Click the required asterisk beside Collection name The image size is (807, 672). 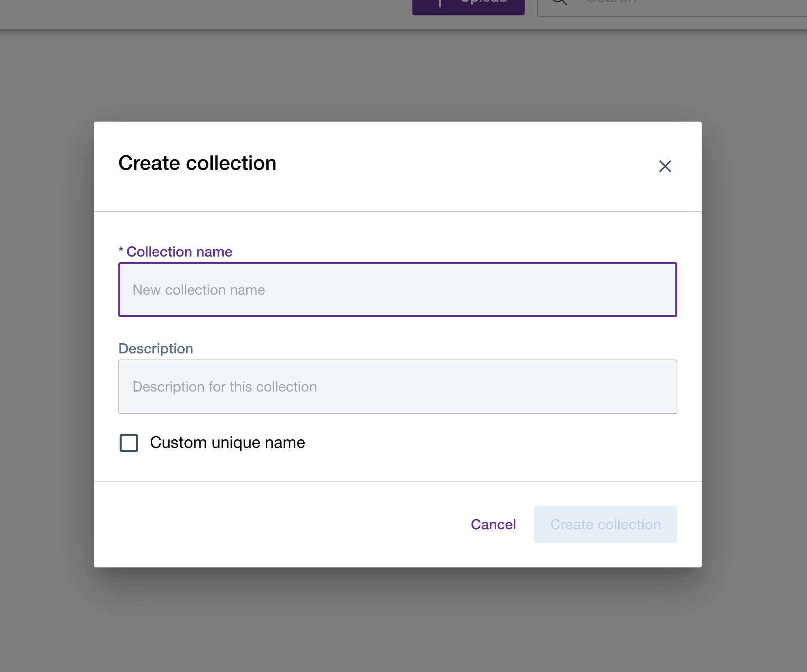pos(121,250)
